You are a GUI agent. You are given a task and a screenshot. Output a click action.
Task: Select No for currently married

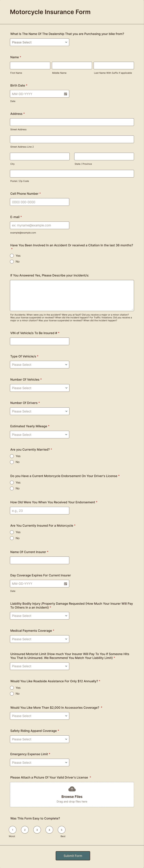pyautogui.click(x=12, y=462)
